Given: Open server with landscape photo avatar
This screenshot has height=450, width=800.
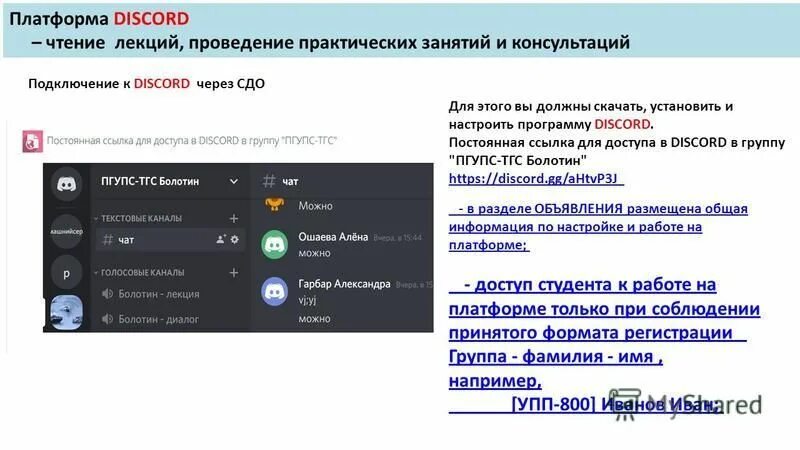Looking at the screenshot, I should click(x=66, y=313).
